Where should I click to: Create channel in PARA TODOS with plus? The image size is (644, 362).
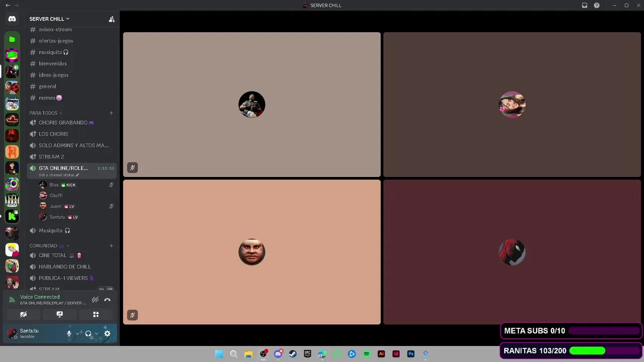click(111, 113)
